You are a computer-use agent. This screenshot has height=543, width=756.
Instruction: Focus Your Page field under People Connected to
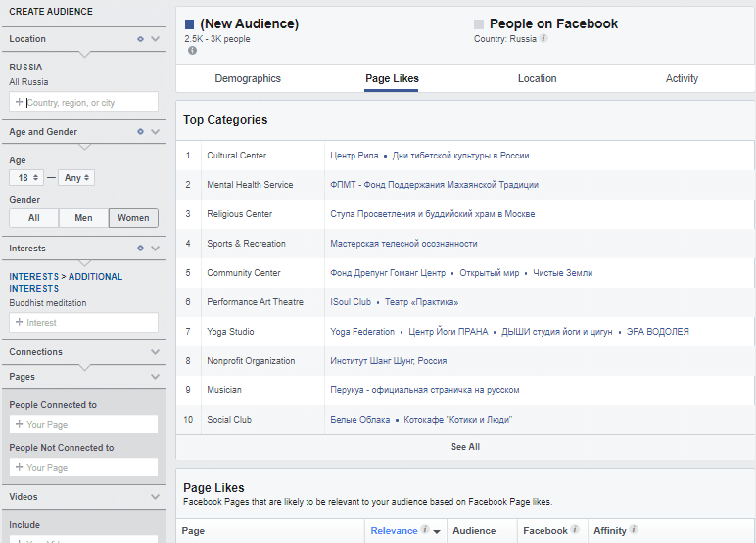tap(83, 424)
